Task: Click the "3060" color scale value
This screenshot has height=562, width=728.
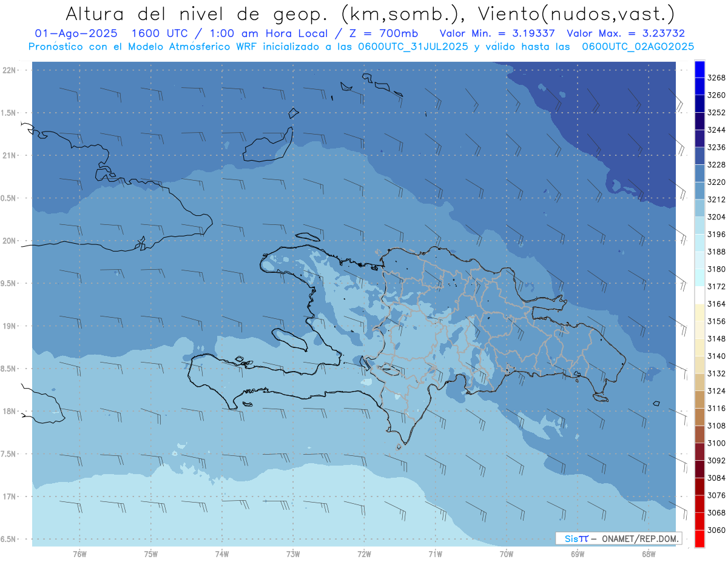Action: click(716, 530)
